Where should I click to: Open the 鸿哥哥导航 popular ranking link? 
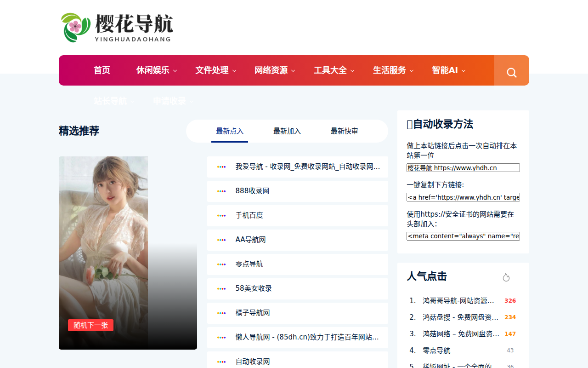coord(458,301)
